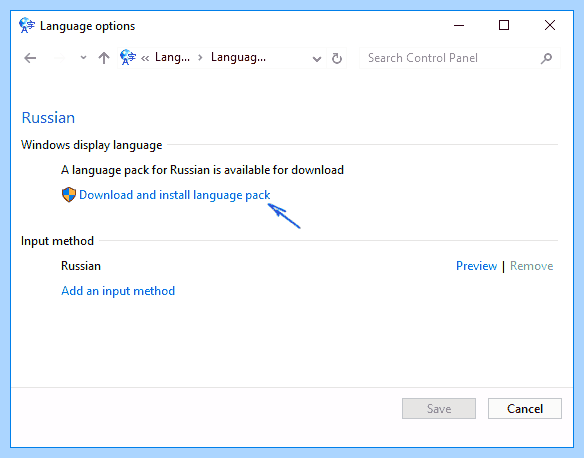Click the search magnifier icon

pos(546,58)
